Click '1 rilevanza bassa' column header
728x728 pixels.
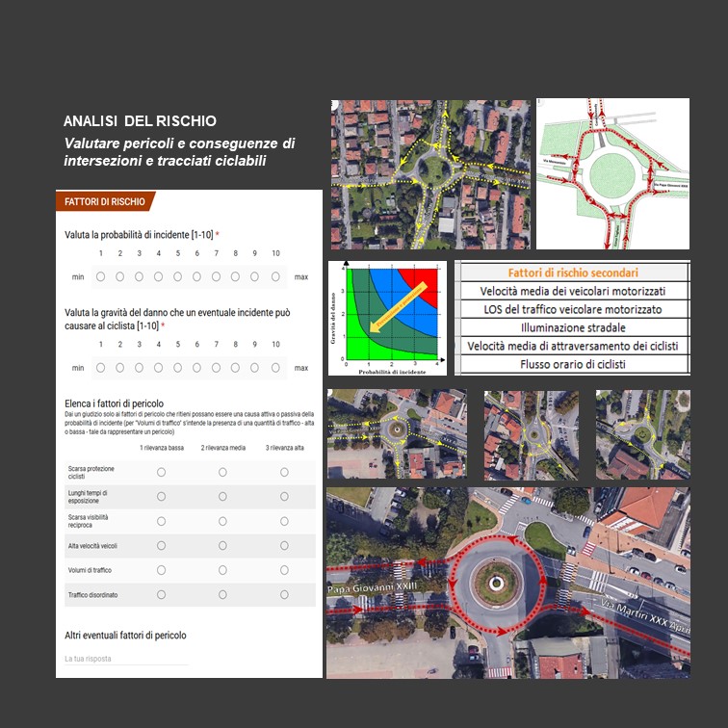tap(162, 448)
